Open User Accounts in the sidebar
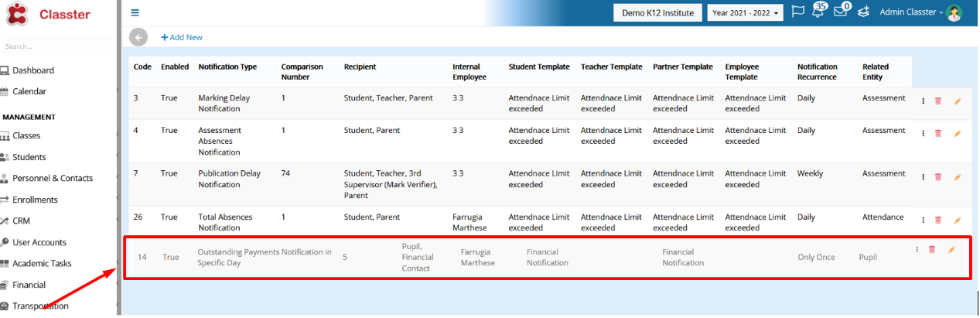This screenshot has width=980, height=318. pyautogui.click(x=39, y=242)
